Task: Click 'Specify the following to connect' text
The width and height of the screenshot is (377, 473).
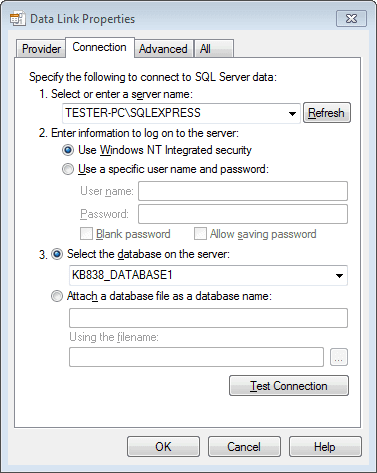Action: (x=153, y=77)
